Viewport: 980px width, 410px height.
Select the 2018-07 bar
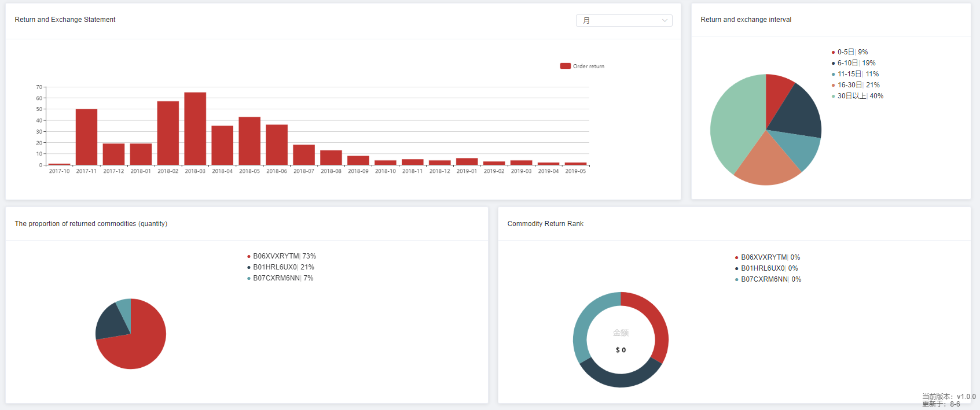[x=304, y=155]
